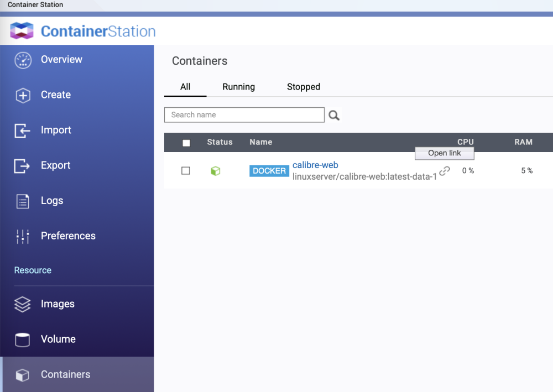Click the 5 % RAM value
This screenshot has height=392, width=553.
pos(527,171)
